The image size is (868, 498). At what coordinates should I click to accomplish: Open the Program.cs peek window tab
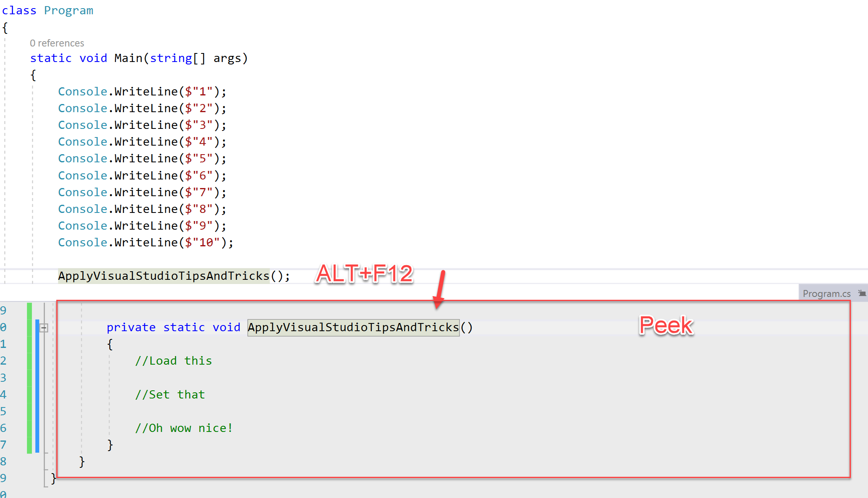tap(826, 294)
